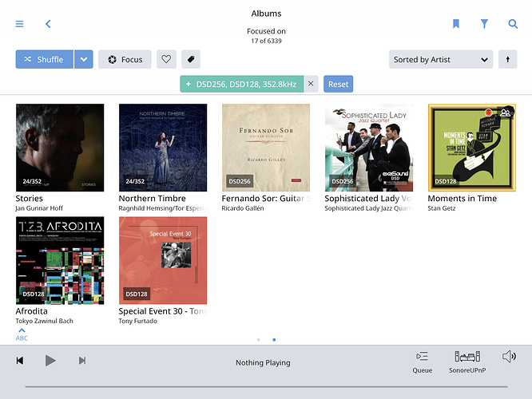Open the Queue
Viewport: 532px width, 399px height.
pyautogui.click(x=422, y=362)
